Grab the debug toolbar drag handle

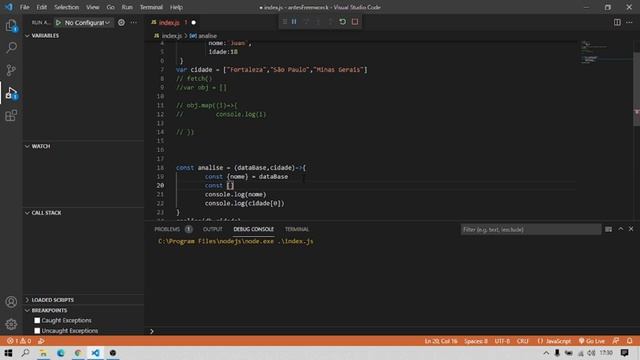point(284,22)
